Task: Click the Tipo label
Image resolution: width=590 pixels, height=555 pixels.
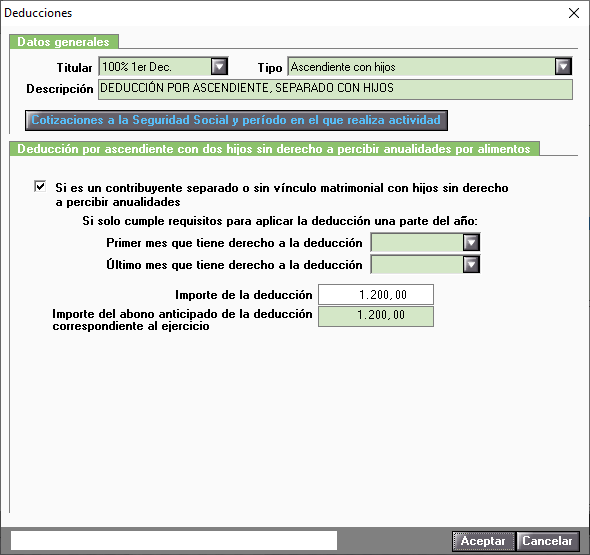Action: 270,68
